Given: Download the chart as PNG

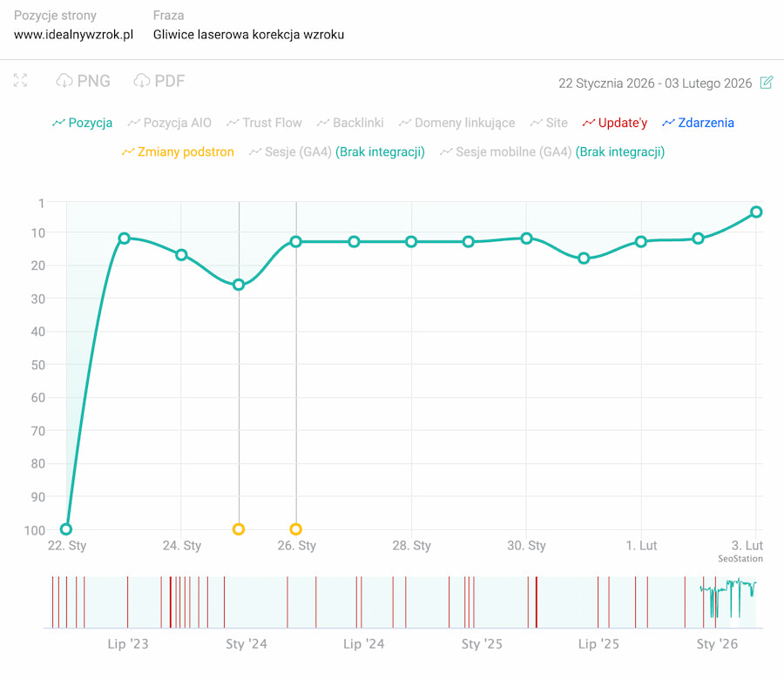Looking at the screenshot, I should click(83, 81).
